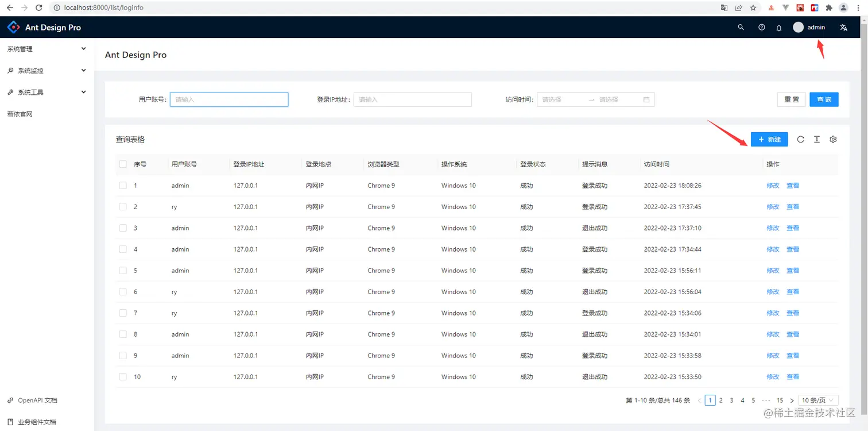This screenshot has width=868, height=431.
Task: Focus the 登录IP地址 input field
Action: pos(413,99)
